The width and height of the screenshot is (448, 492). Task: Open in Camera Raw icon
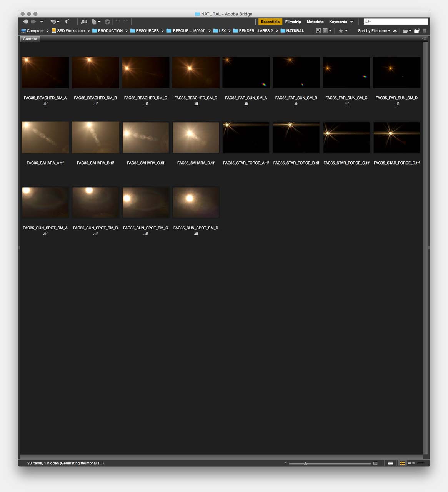tap(107, 22)
